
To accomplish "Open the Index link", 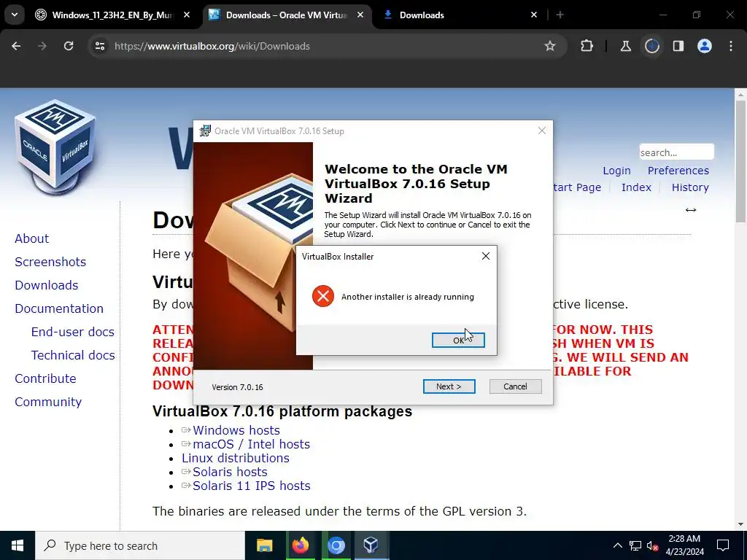I will pos(636,187).
